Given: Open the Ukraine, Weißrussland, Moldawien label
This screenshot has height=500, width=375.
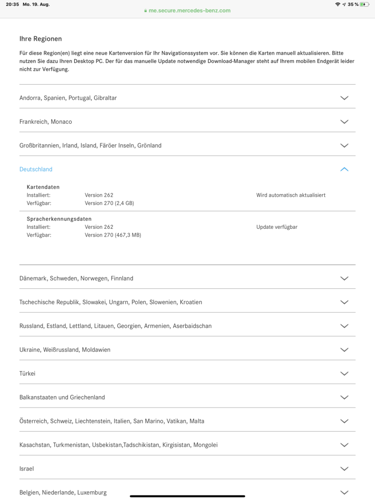Looking at the screenshot, I should click(x=65, y=350).
